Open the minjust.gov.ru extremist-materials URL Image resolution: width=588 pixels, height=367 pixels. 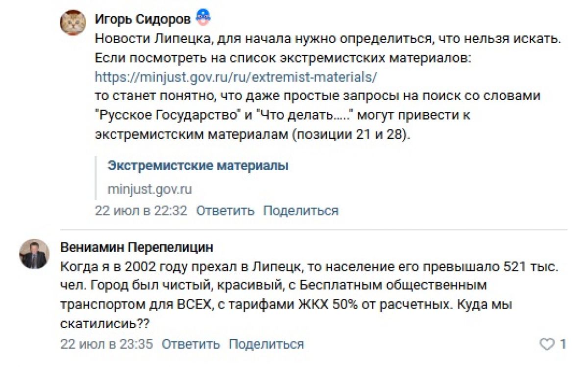tap(236, 77)
